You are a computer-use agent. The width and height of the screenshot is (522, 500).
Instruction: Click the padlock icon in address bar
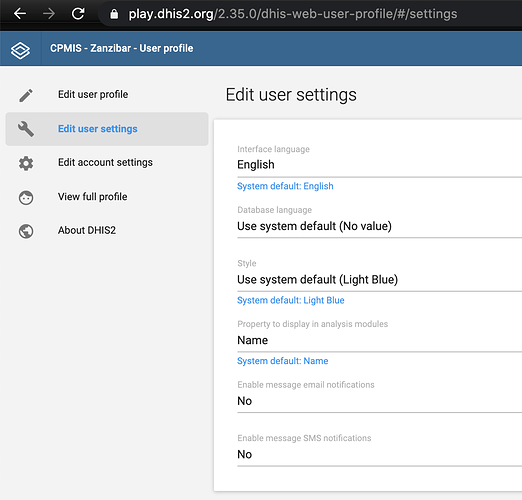coord(114,14)
